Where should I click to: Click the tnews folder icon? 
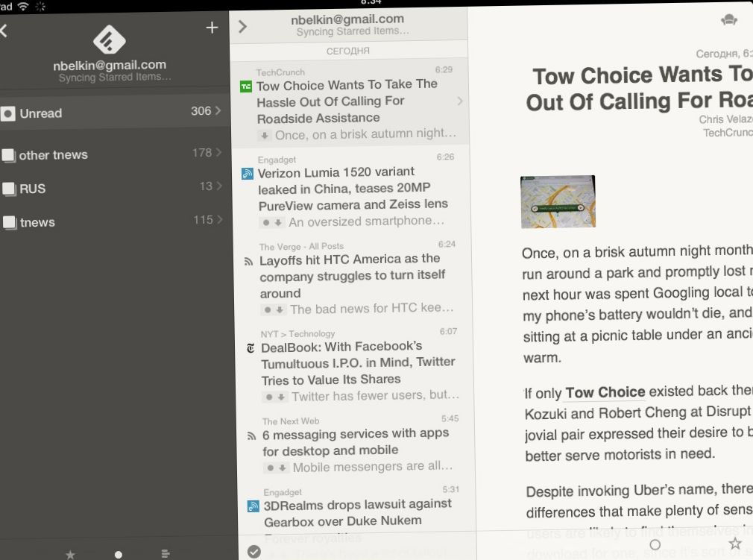(10, 222)
